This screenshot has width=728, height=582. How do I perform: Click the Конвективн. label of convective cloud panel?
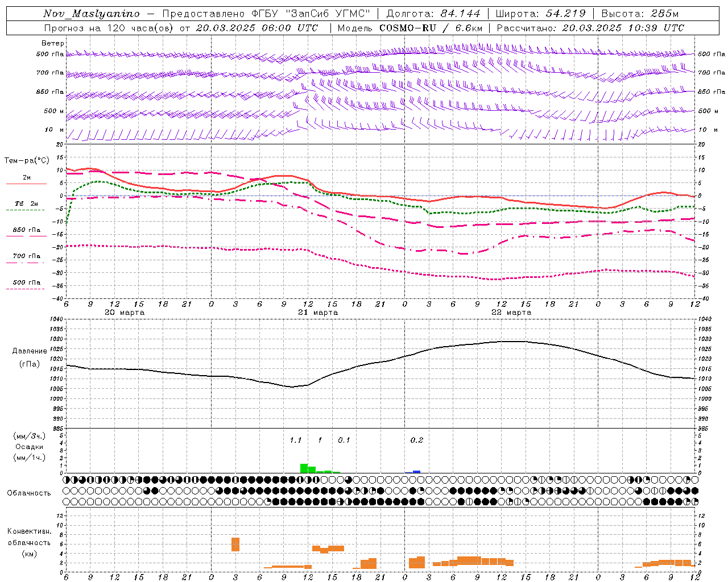click(29, 531)
